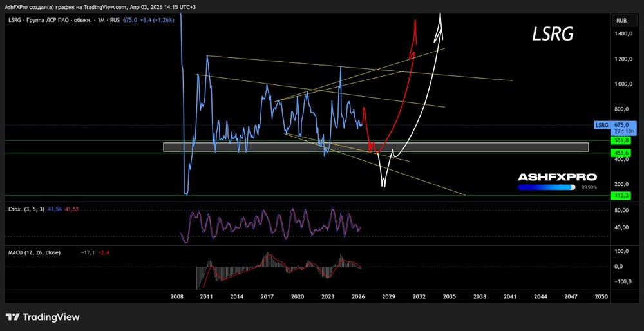644x331 pixels.
Task: Open the RUB currency label
Action: (621, 20)
